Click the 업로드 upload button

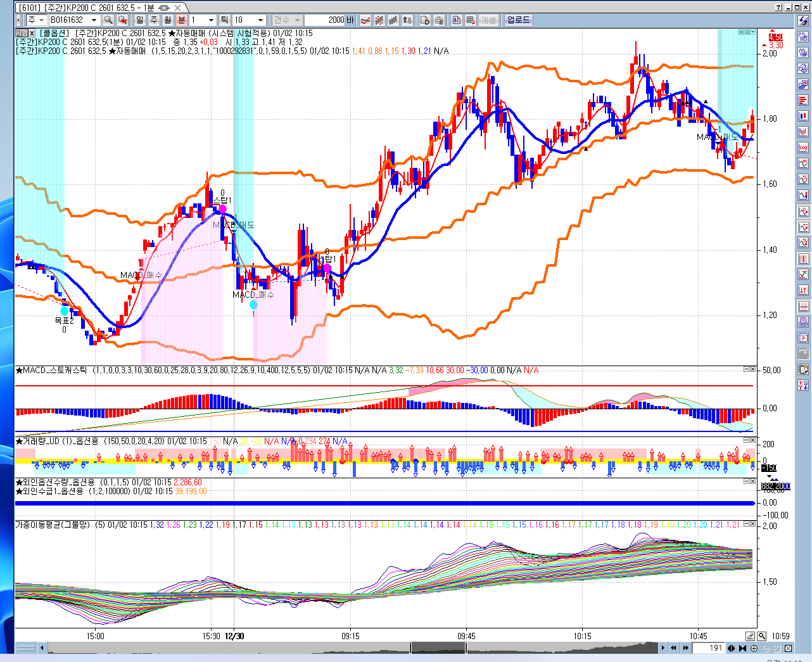[518, 20]
